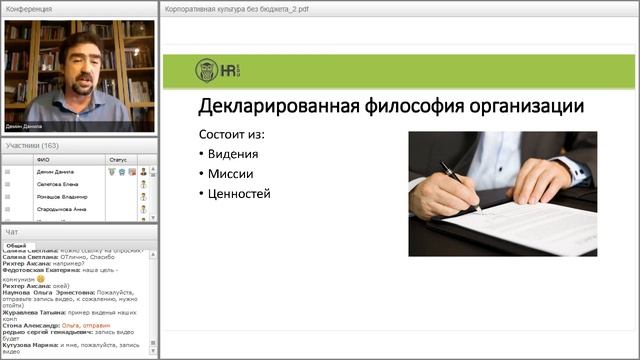Select the Общий chat tab
Image resolution: width=640 pixels, height=360 pixels.
pyautogui.click(x=16, y=246)
